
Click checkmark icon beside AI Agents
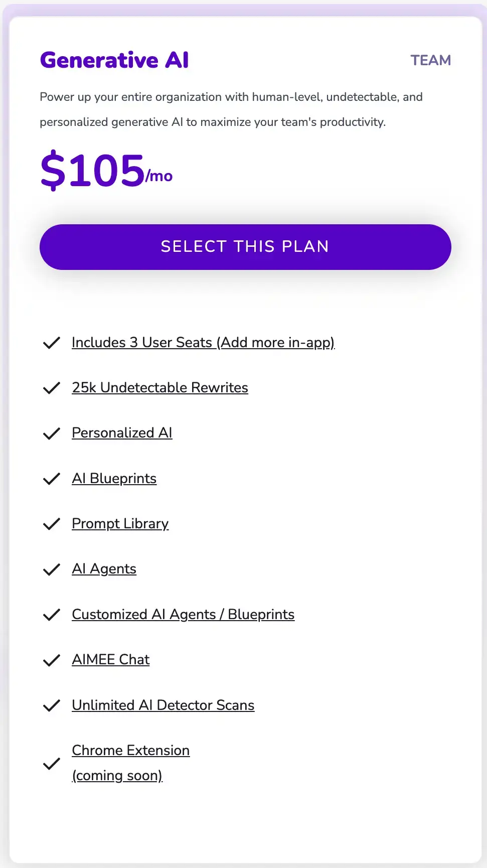(x=52, y=569)
